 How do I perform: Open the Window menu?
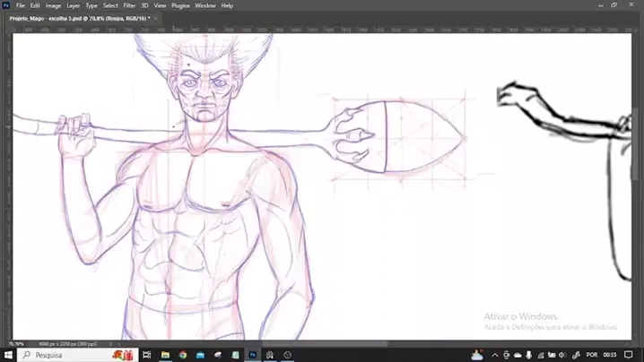pos(205,5)
